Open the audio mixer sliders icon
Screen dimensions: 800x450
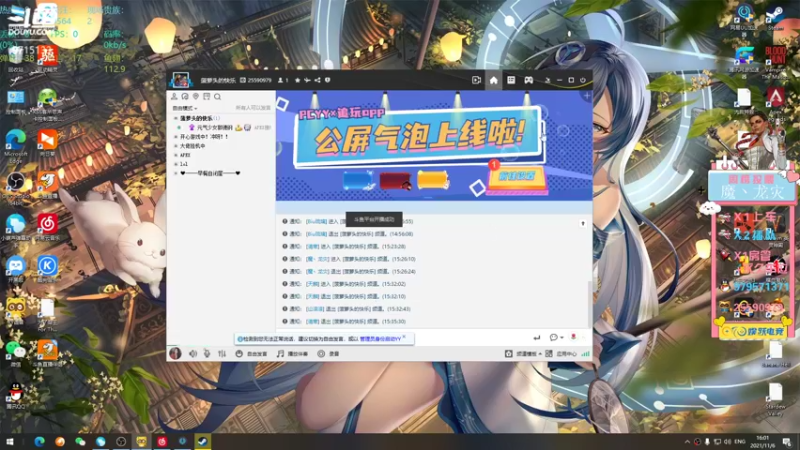[x=222, y=354]
